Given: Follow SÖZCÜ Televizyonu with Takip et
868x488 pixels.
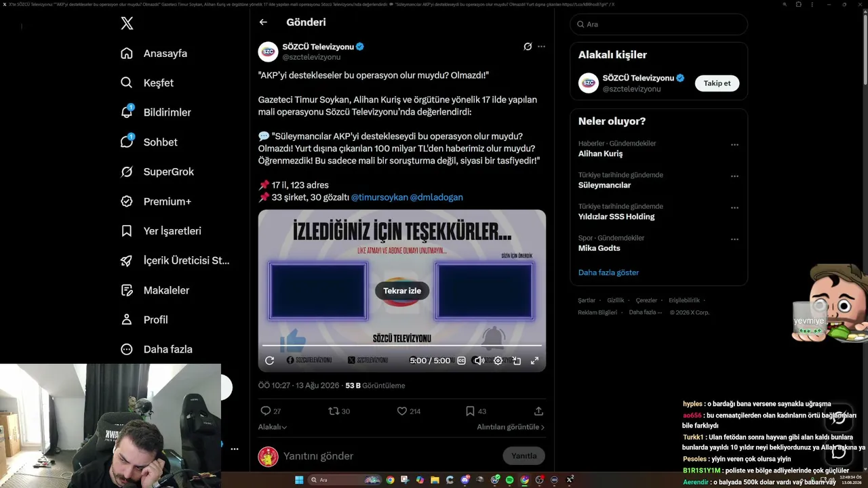Looking at the screenshot, I should [x=717, y=83].
